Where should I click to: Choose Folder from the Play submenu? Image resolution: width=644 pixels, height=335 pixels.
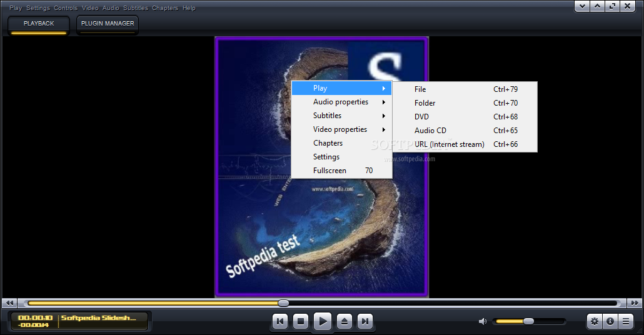(465, 103)
